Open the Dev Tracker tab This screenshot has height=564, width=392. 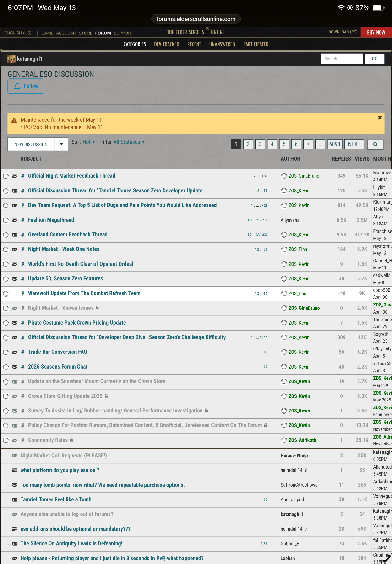(x=167, y=44)
